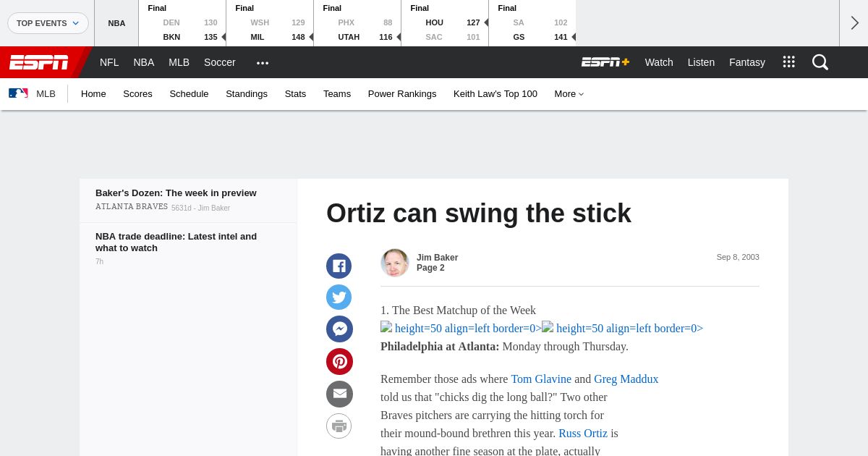Share article on Facebook
This screenshot has width=868, height=456.
(339, 266)
